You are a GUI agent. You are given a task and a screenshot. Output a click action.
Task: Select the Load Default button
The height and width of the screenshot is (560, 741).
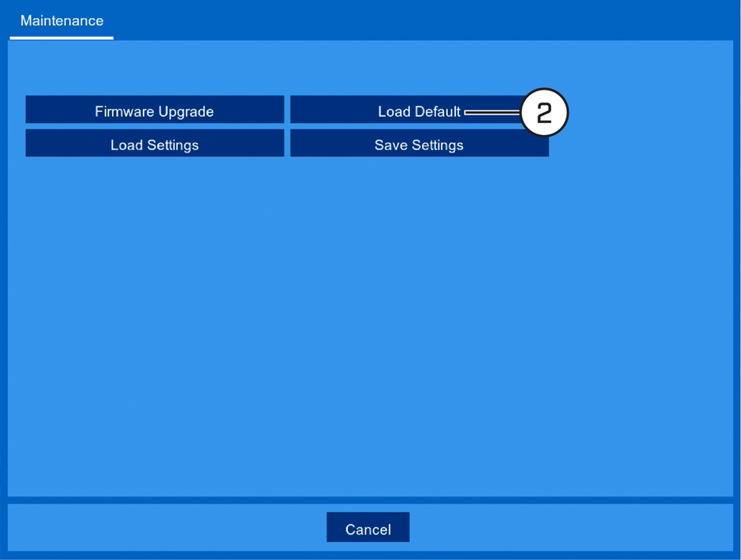coord(419,110)
